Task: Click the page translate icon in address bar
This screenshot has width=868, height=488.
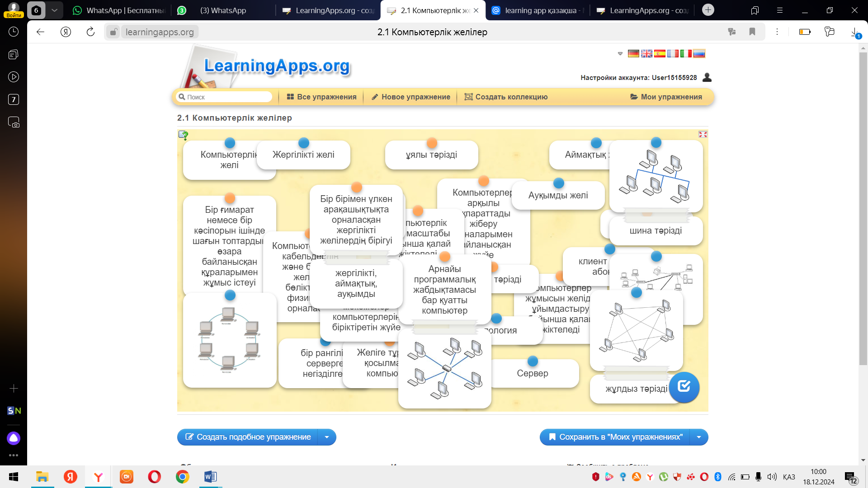Action: pyautogui.click(x=732, y=32)
